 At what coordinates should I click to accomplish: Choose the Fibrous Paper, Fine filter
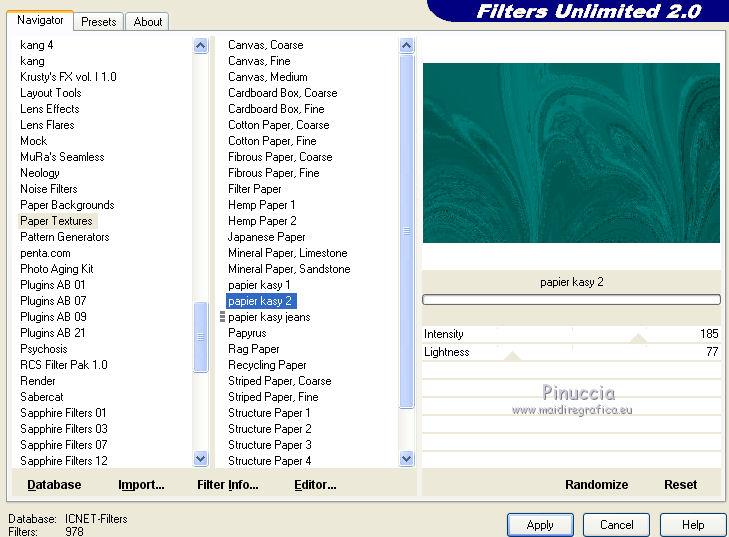(274, 173)
